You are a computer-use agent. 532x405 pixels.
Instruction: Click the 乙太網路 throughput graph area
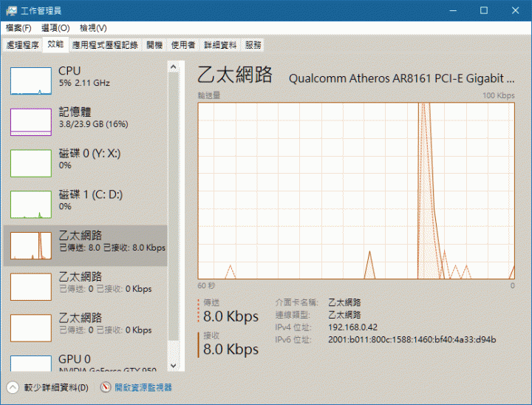(x=356, y=191)
